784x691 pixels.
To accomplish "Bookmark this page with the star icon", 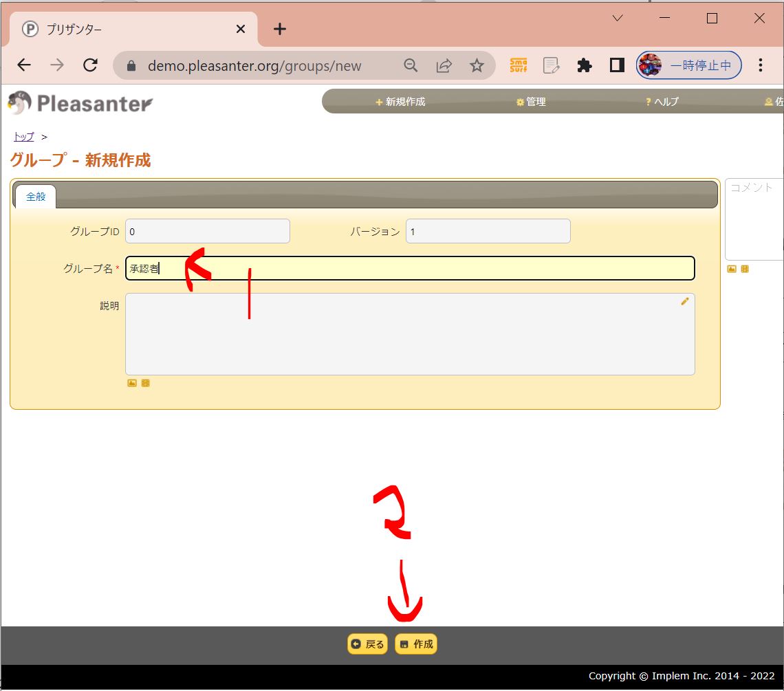I will [x=477, y=65].
